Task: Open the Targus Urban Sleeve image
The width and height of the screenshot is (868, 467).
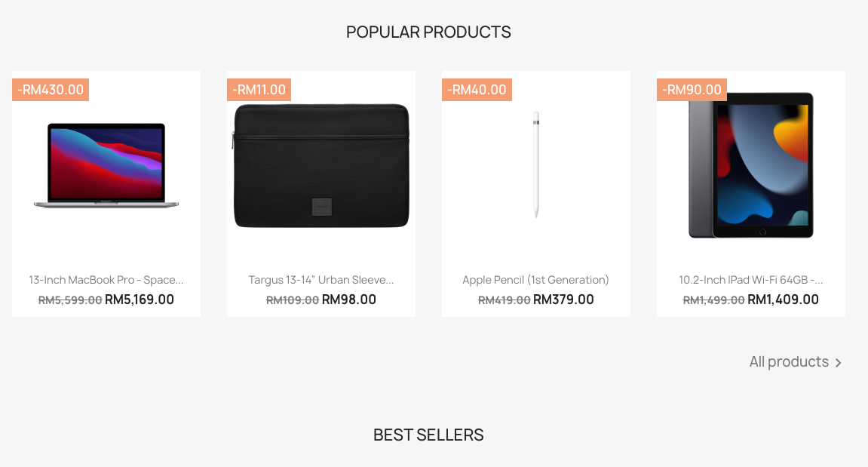Action: click(321, 166)
